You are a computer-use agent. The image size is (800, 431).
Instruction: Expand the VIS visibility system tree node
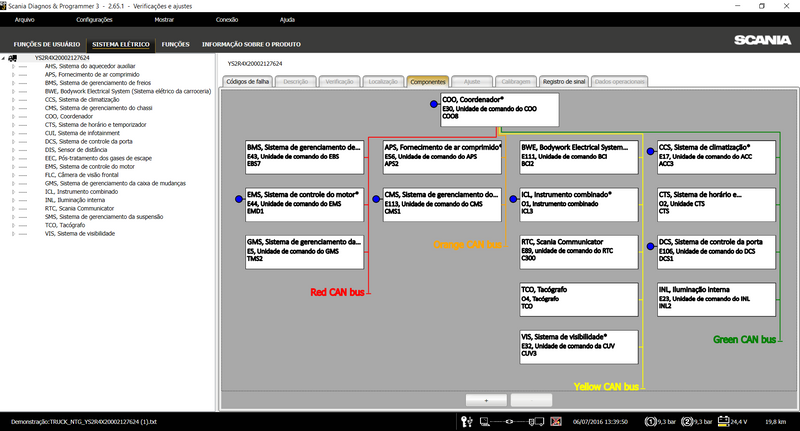point(13,234)
